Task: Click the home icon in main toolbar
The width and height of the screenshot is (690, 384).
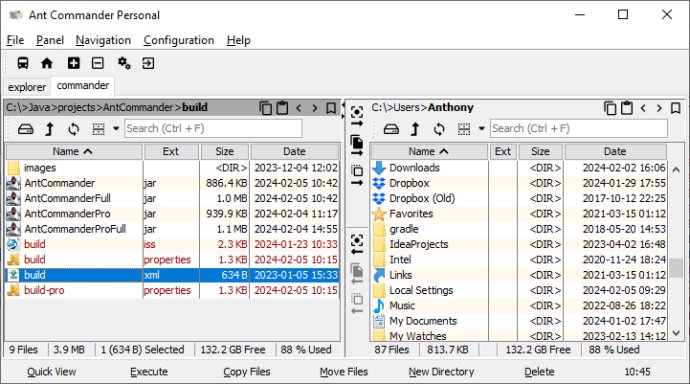Action: click(47, 63)
